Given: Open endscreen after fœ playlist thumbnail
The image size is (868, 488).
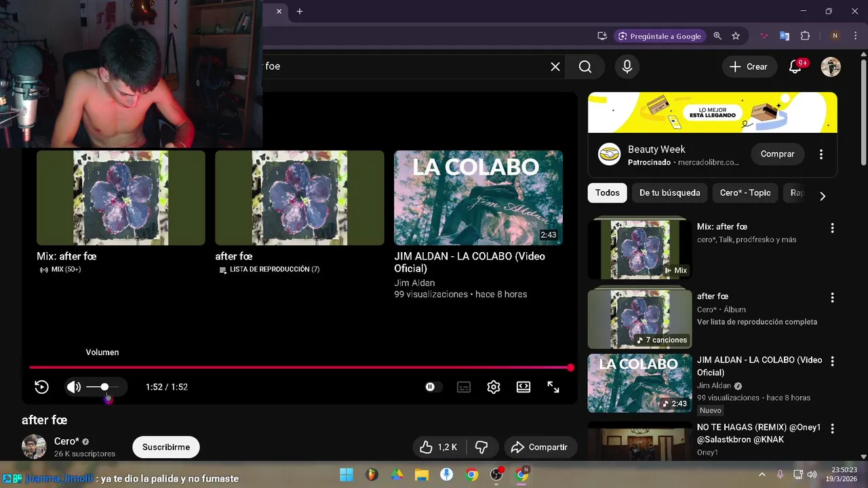Looking at the screenshot, I should tap(299, 198).
